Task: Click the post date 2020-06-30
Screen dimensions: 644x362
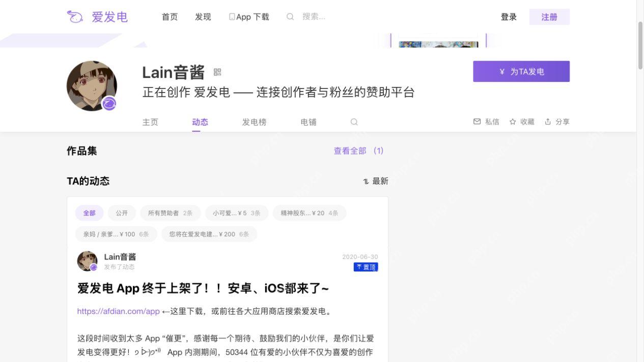Action: [x=360, y=257]
